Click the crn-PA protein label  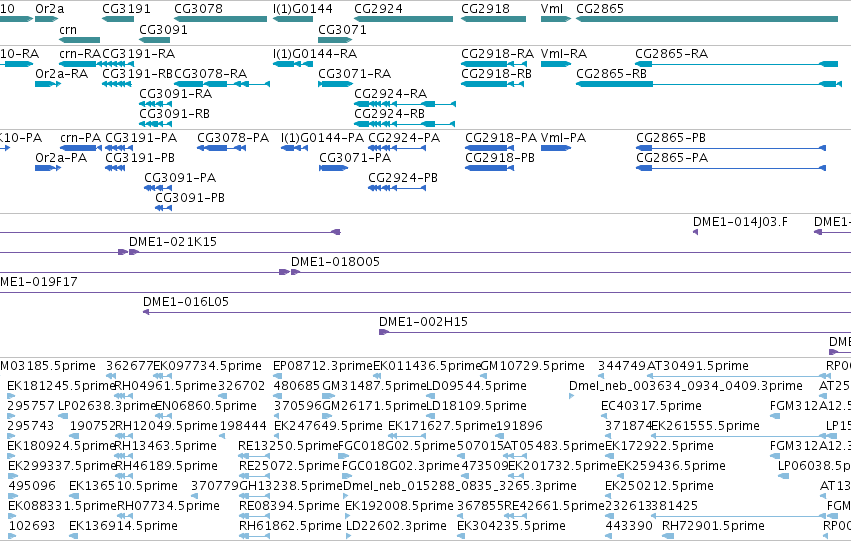pyautogui.click(x=80, y=138)
